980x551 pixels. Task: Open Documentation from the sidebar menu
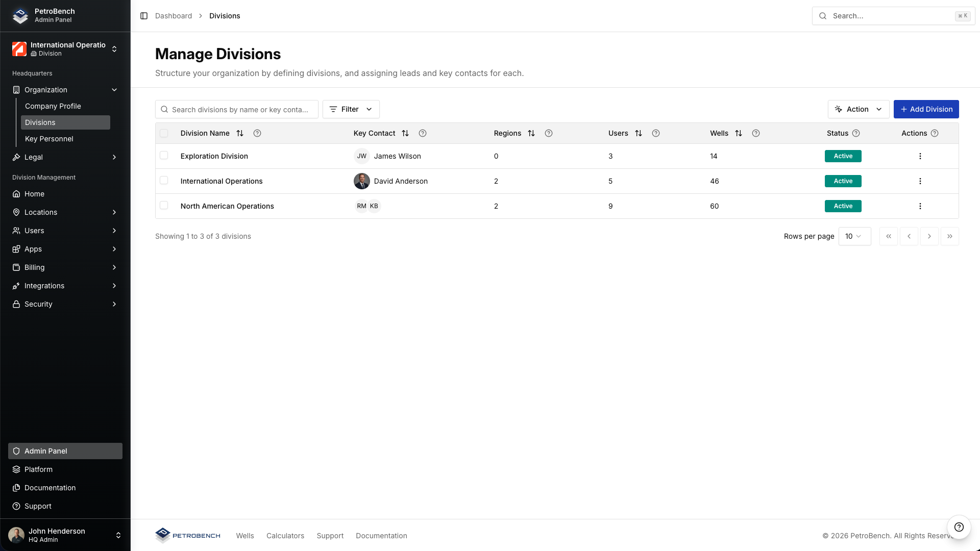(49, 488)
